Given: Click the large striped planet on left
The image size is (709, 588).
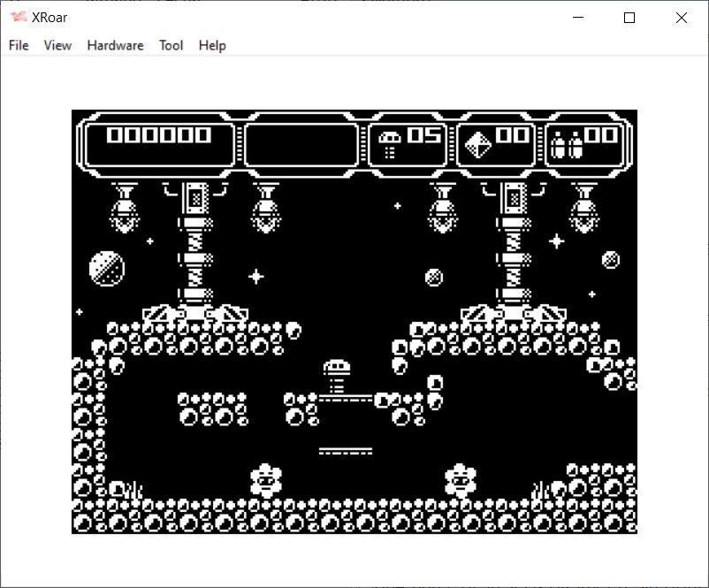Looking at the screenshot, I should point(107,268).
